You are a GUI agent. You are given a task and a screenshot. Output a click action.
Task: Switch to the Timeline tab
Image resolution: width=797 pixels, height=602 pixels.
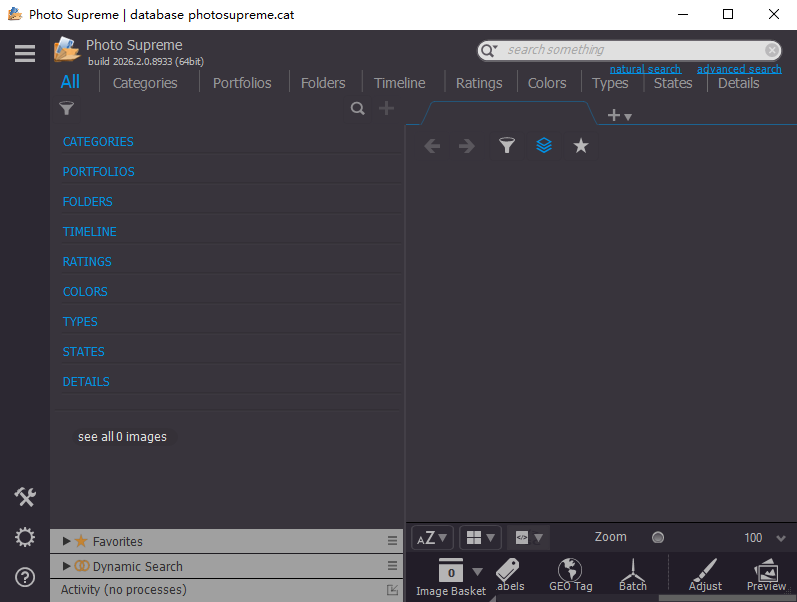click(x=400, y=83)
